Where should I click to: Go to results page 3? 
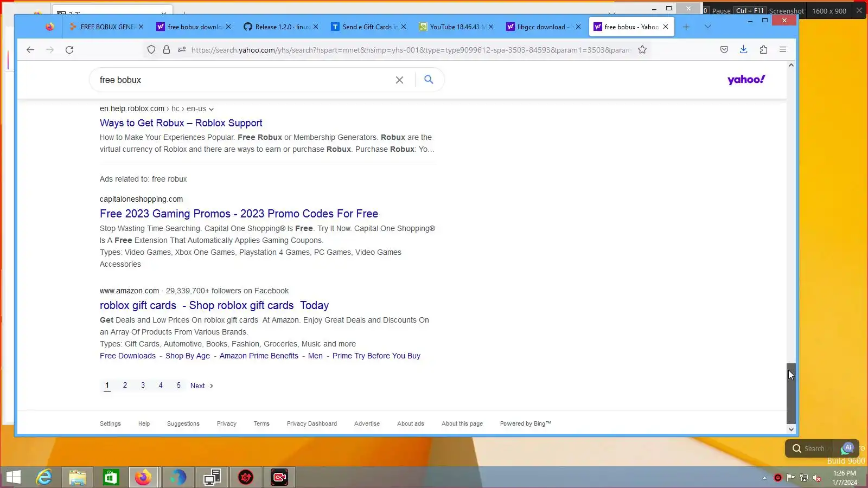[x=143, y=385]
